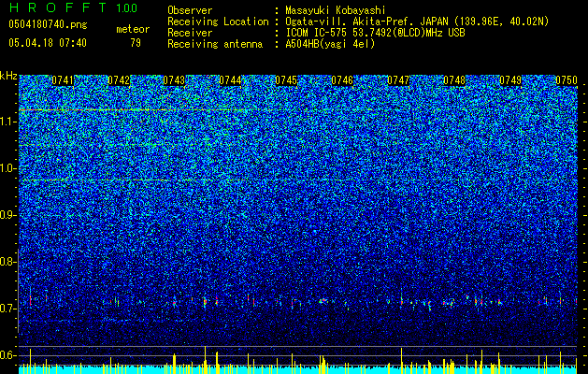The image size is (588, 374).
Task: Click the 'Observer' field label
Action: coord(190,10)
